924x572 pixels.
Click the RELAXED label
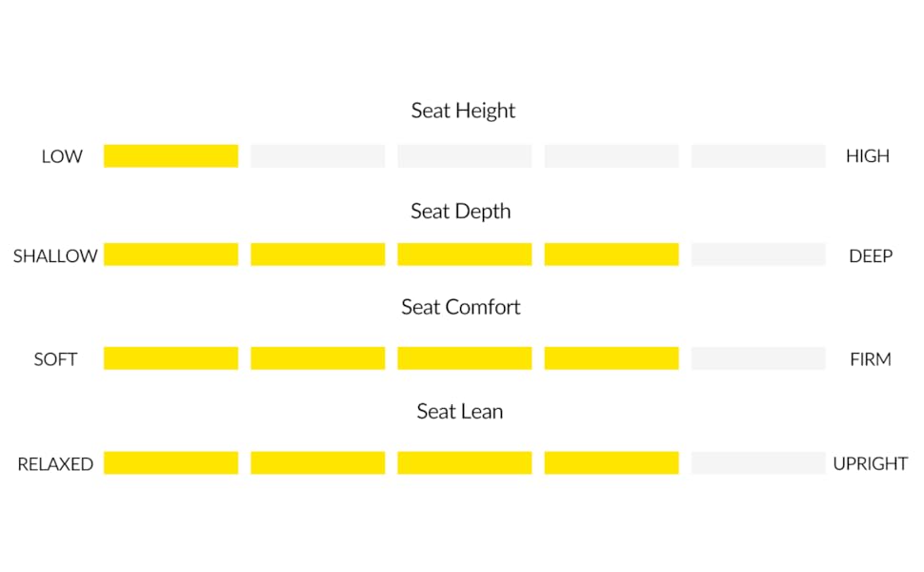[x=55, y=464]
